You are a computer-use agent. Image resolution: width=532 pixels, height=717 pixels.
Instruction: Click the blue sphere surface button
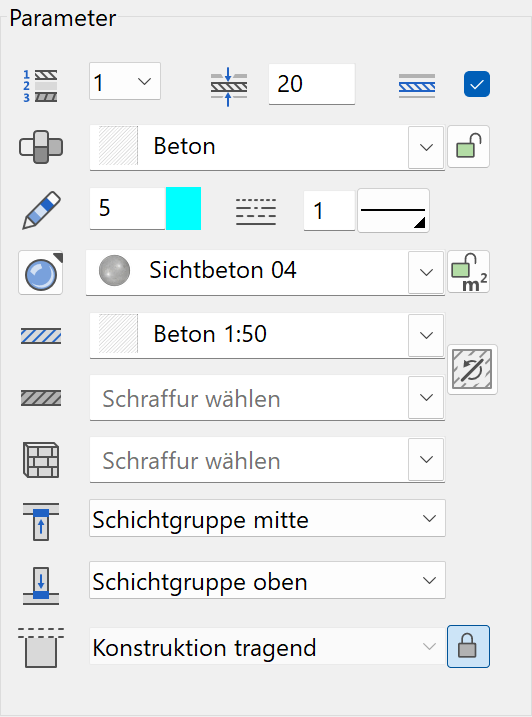(41, 273)
